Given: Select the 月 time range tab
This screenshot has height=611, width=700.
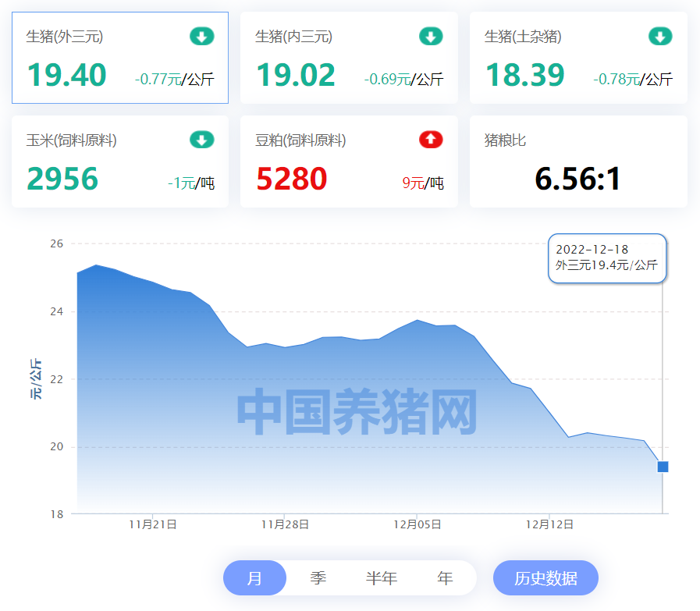Looking at the screenshot, I should [x=254, y=578].
